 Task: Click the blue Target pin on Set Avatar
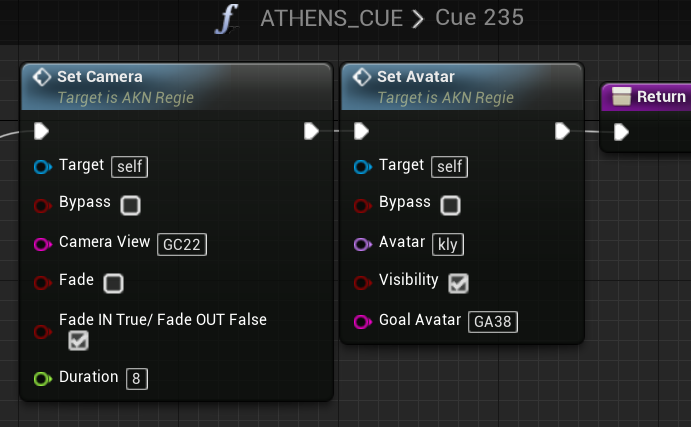pos(363,167)
